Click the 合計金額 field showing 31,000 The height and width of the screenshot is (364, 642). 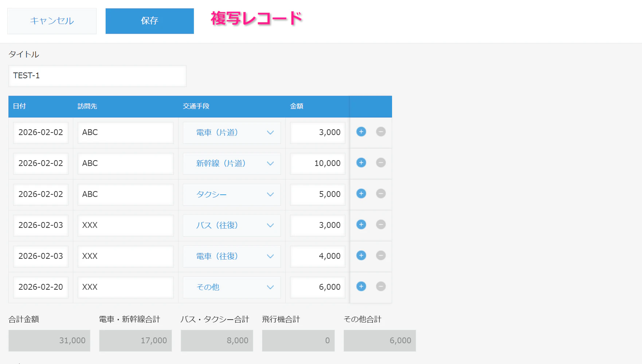pyautogui.click(x=49, y=341)
